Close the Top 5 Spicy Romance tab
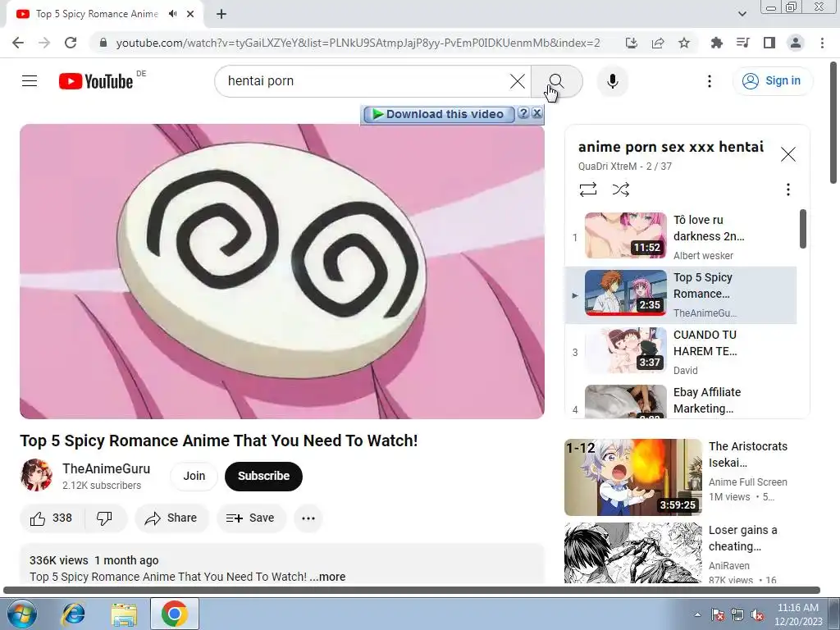The image size is (840, 630). 190,14
